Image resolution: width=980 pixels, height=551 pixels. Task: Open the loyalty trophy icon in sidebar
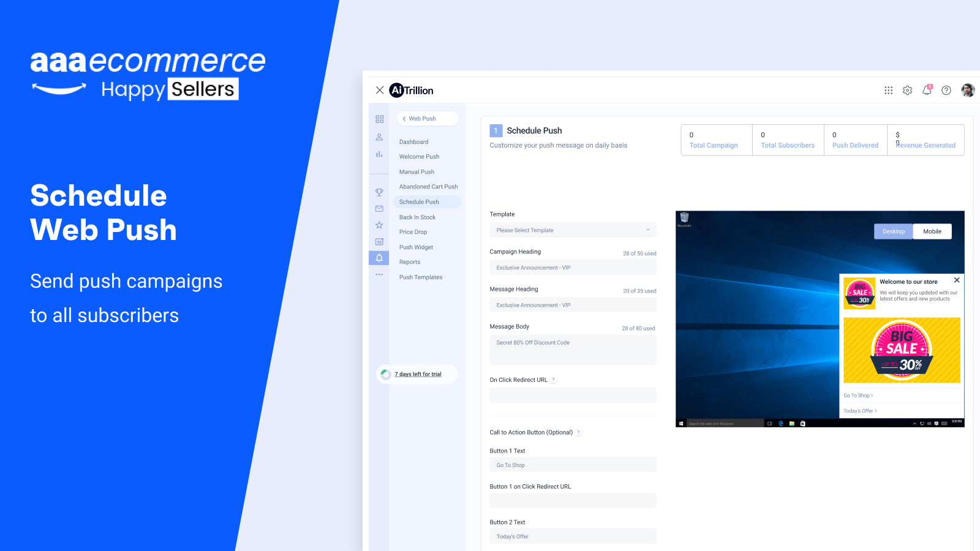pos(379,192)
